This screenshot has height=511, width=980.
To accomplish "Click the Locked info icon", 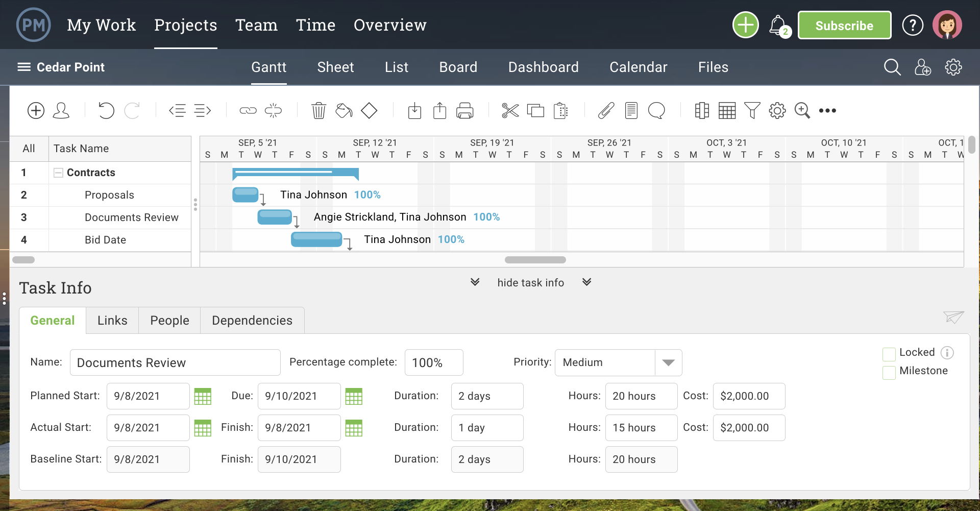I will 947,353.
